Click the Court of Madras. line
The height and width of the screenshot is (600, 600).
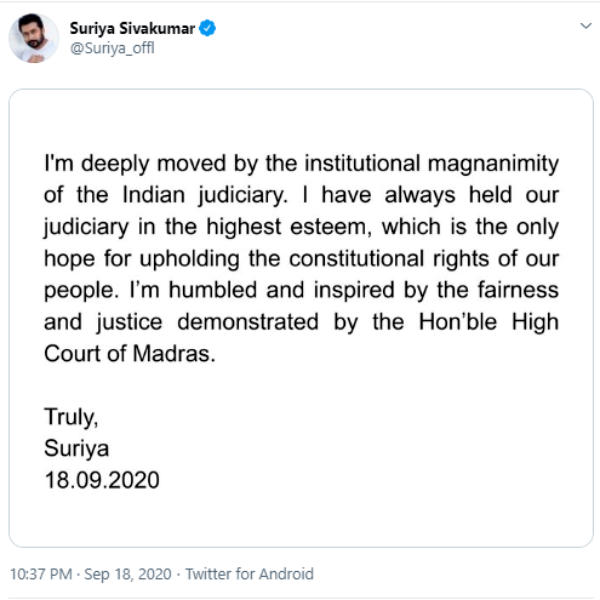pyautogui.click(x=130, y=353)
